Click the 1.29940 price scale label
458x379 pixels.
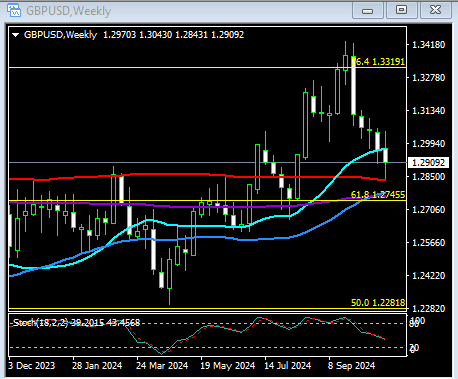tap(429, 144)
